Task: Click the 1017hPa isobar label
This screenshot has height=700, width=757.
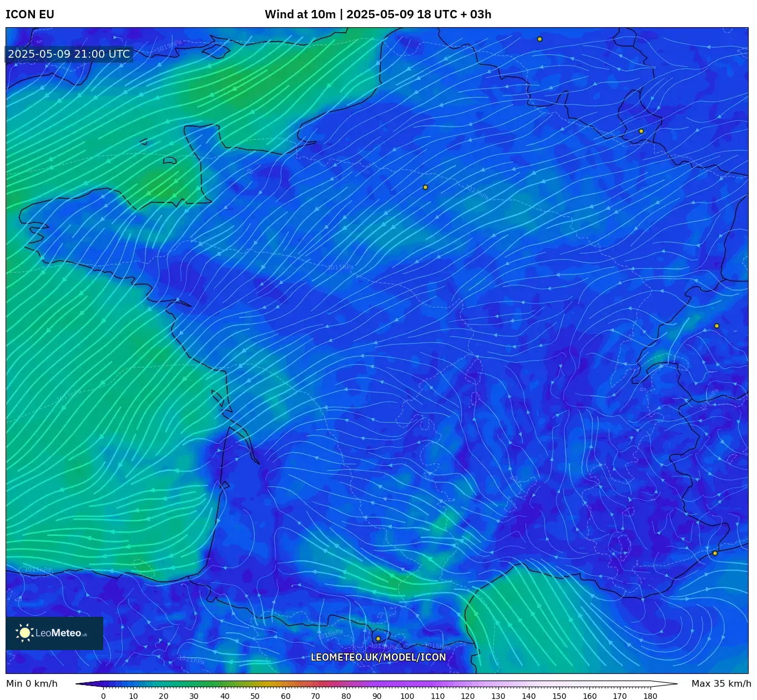Action: coord(477,192)
